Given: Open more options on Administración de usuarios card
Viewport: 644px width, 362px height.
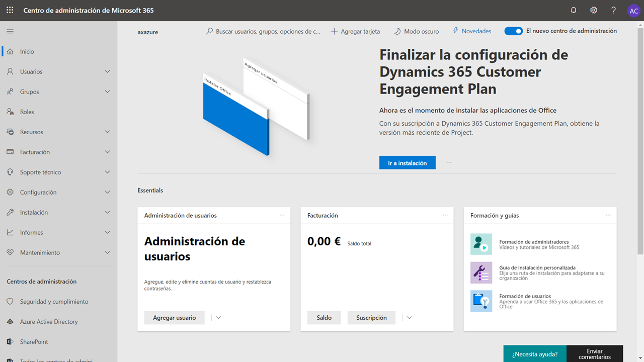Looking at the screenshot, I should (282, 215).
